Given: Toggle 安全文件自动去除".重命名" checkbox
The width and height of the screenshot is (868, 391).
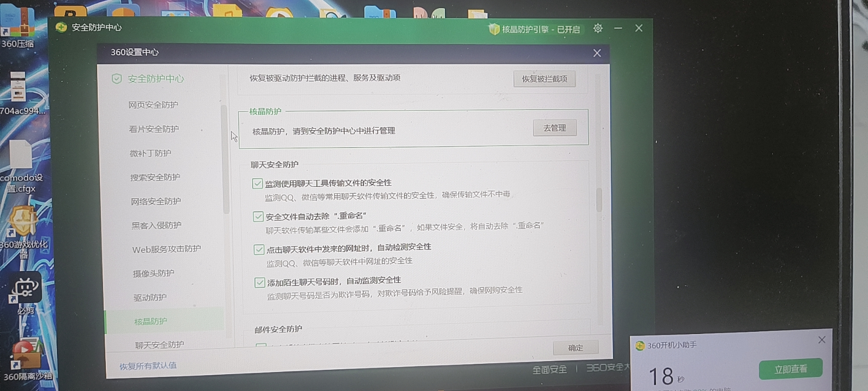Looking at the screenshot, I should [x=258, y=217].
